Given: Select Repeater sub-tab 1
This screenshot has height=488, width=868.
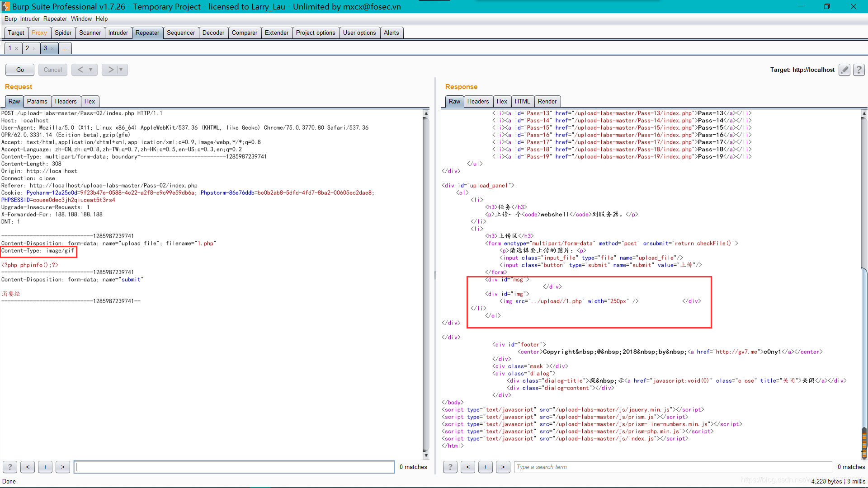Looking at the screenshot, I should coord(10,48).
